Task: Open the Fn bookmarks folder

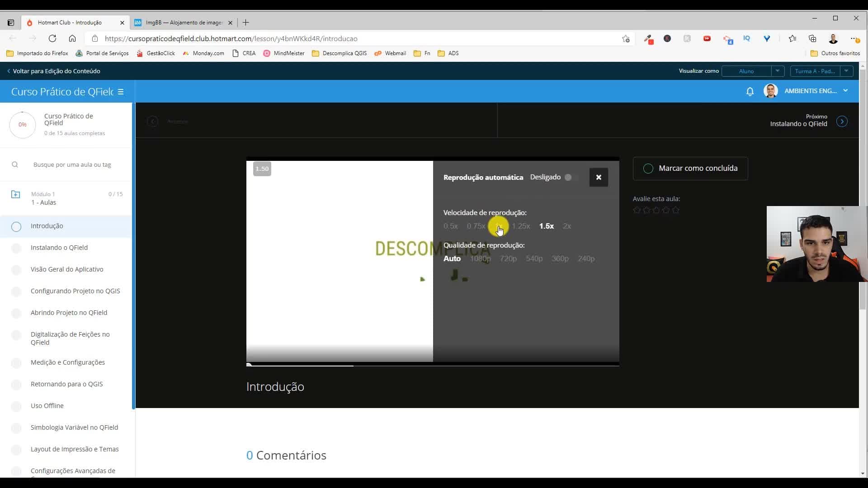Action: pos(422,53)
